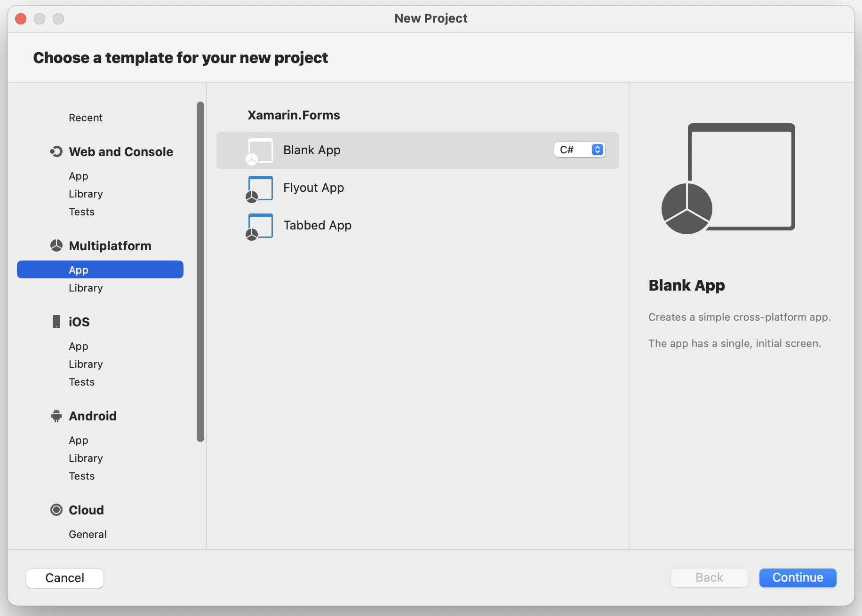Open the C# language dropdown
This screenshot has width=862, height=616.
tap(579, 150)
